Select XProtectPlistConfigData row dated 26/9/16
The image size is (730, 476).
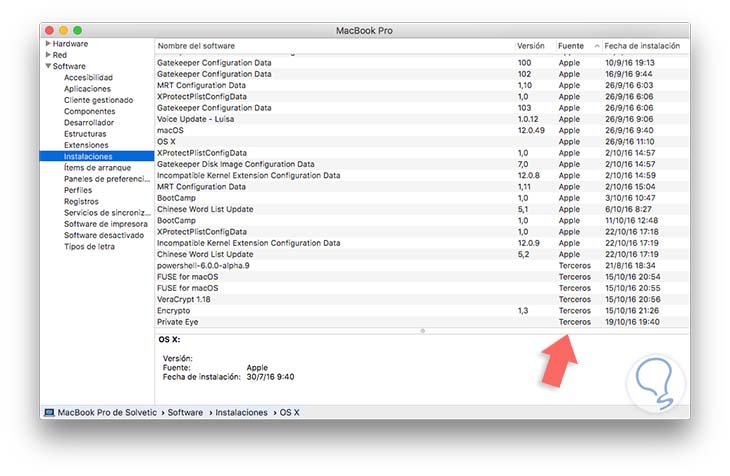[422, 96]
